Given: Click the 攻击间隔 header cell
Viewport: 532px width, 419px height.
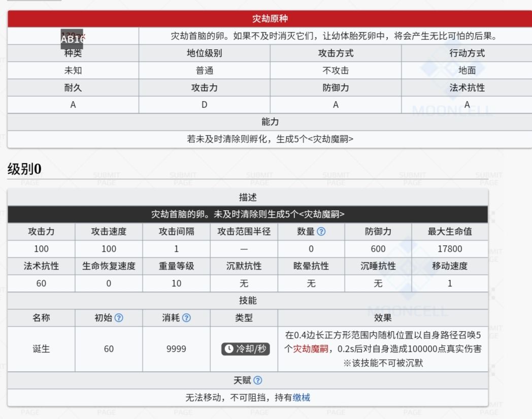Looking at the screenshot, I should coord(176,232).
